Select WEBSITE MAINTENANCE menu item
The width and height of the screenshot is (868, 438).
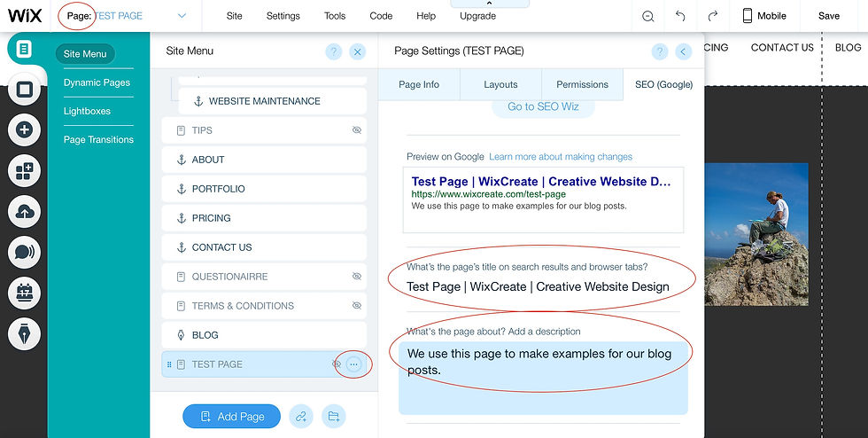tap(273, 101)
